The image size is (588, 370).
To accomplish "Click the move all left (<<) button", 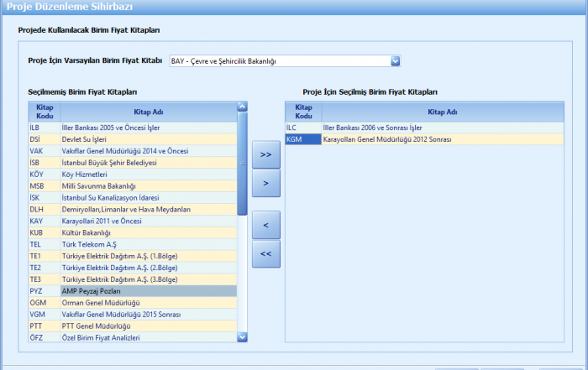I will point(265,253).
